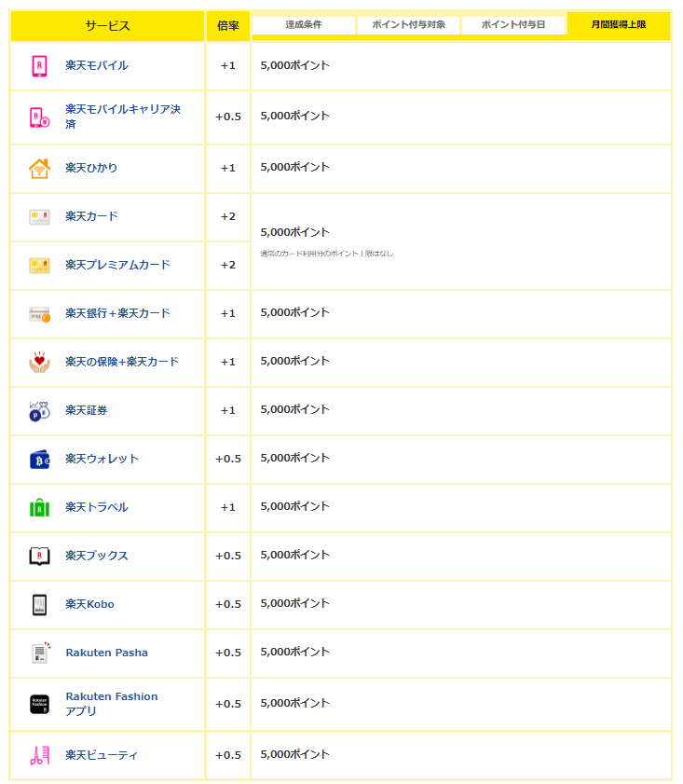Click the 楽天トラベル green suitcase icon
This screenshot has height=784, width=683.
(x=39, y=508)
